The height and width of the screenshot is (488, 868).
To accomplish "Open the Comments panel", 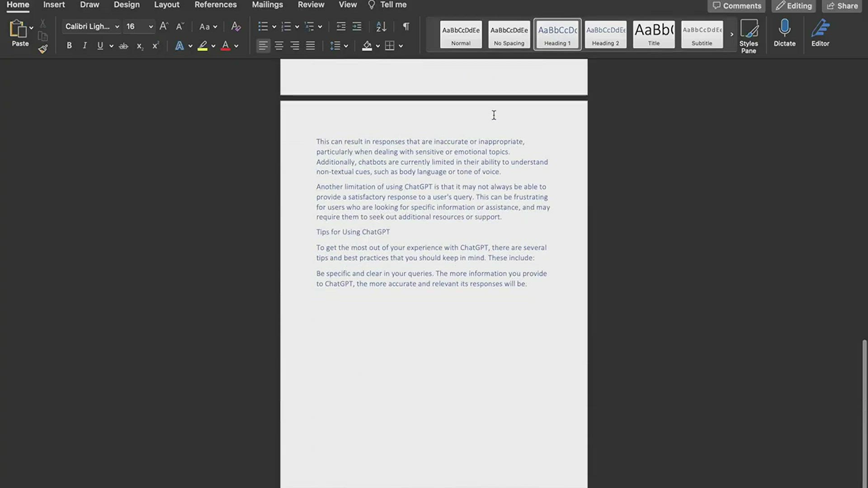I will pyautogui.click(x=737, y=6).
